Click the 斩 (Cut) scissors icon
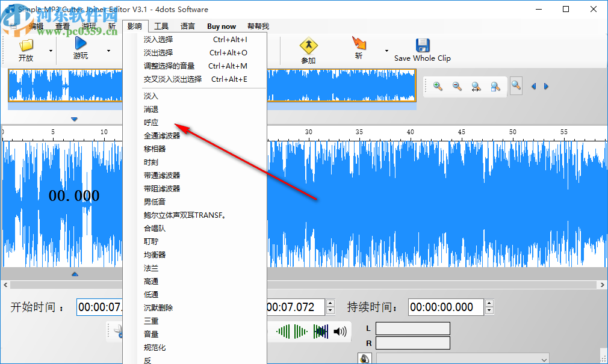The image size is (608, 364). pyautogui.click(x=359, y=44)
